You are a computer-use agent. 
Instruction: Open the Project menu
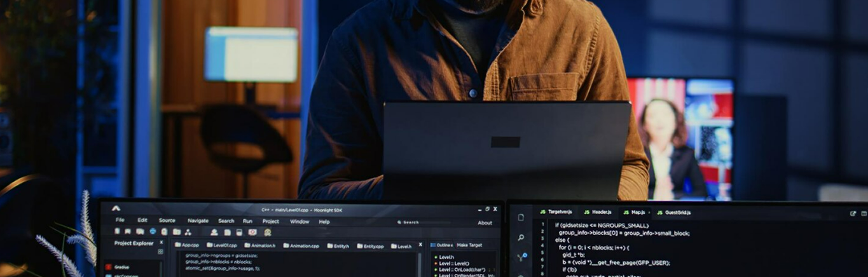[271, 221]
